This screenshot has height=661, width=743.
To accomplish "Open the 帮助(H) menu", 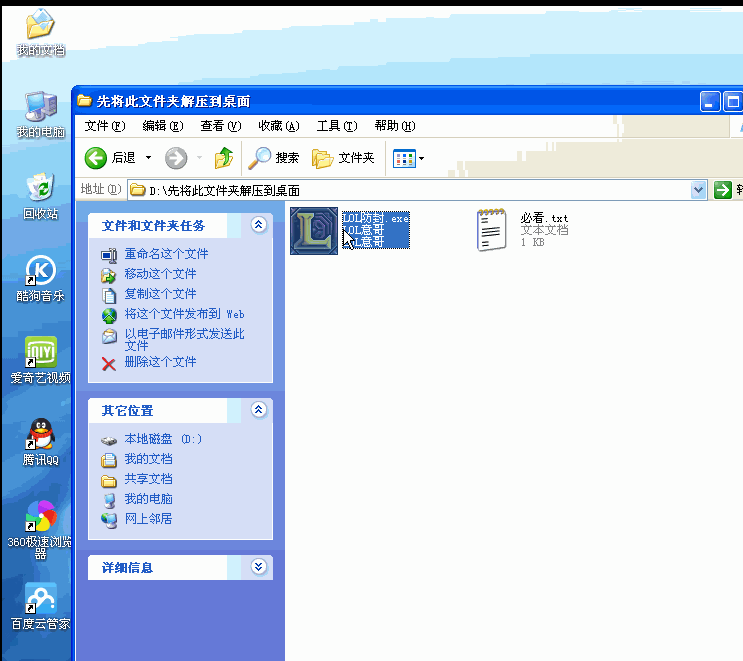I will click(395, 126).
